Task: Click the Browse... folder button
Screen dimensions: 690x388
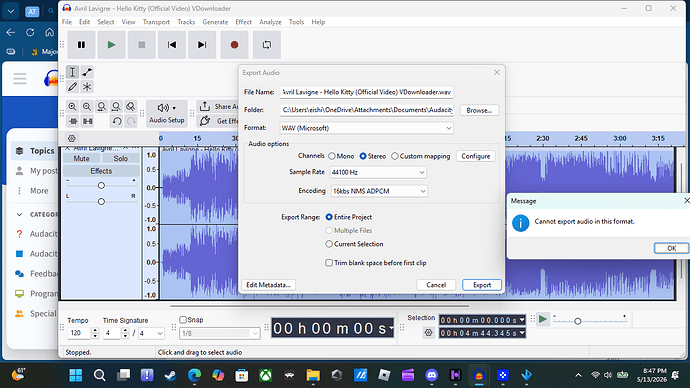Action: (x=479, y=110)
